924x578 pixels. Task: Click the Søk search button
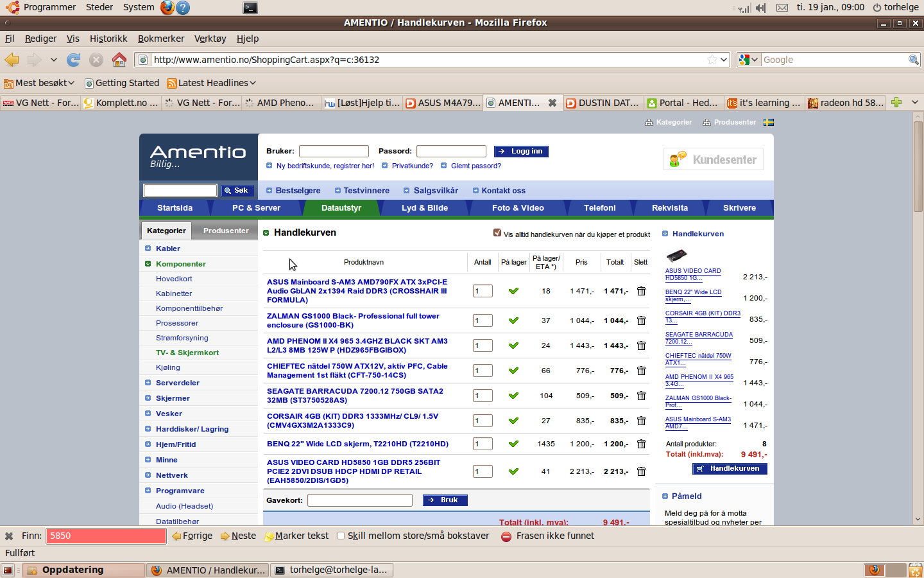[237, 190]
